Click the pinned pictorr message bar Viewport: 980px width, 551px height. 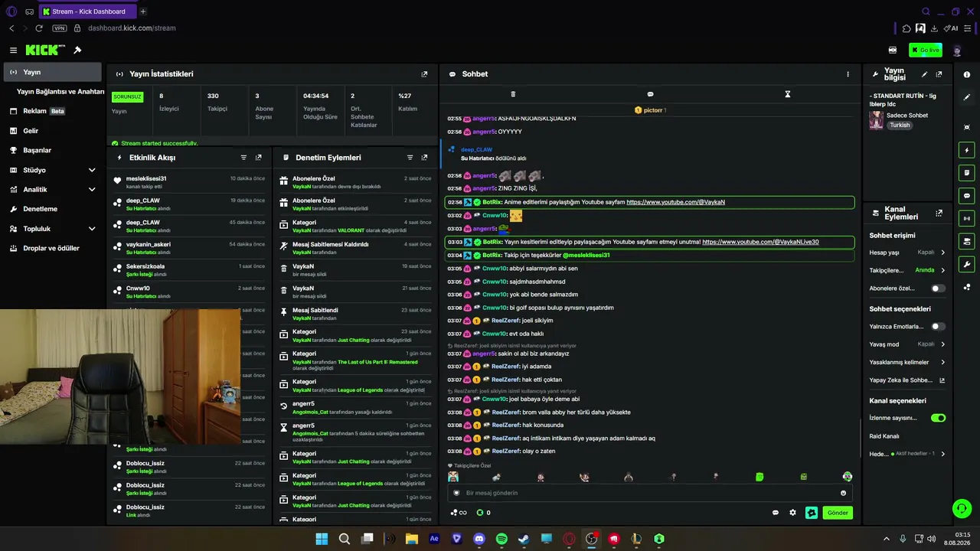(x=650, y=110)
